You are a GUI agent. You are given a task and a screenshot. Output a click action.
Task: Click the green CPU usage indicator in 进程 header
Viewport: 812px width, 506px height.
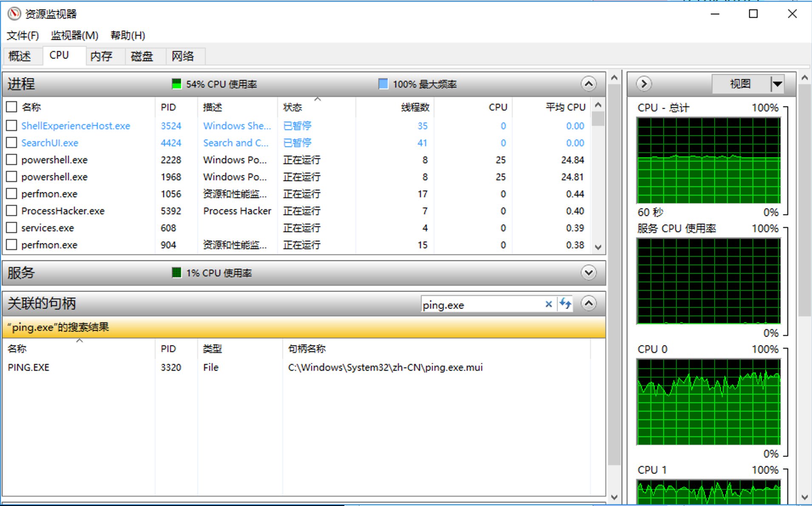point(176,84)
